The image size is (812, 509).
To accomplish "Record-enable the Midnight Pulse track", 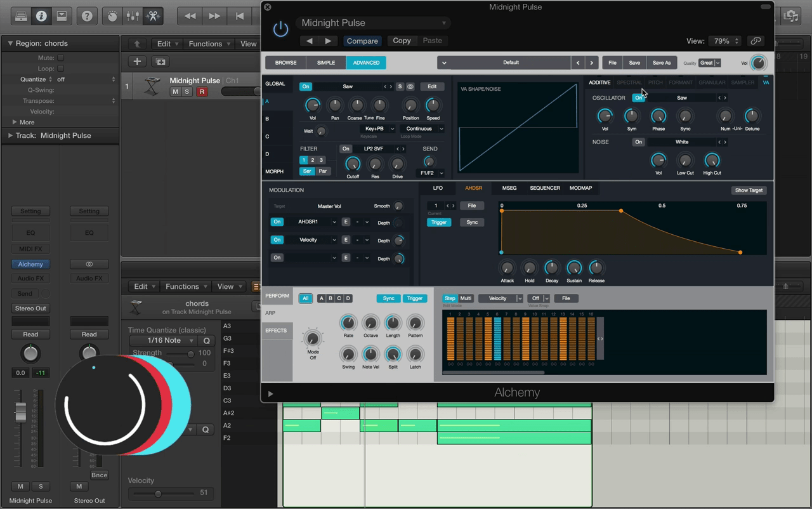I will (x=202, y=92).
